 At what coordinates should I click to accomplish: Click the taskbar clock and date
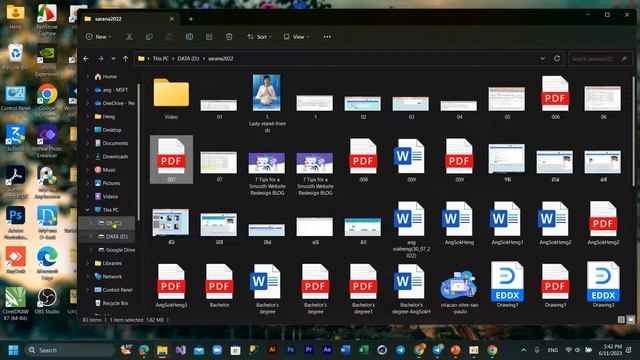tap(610, 350)
